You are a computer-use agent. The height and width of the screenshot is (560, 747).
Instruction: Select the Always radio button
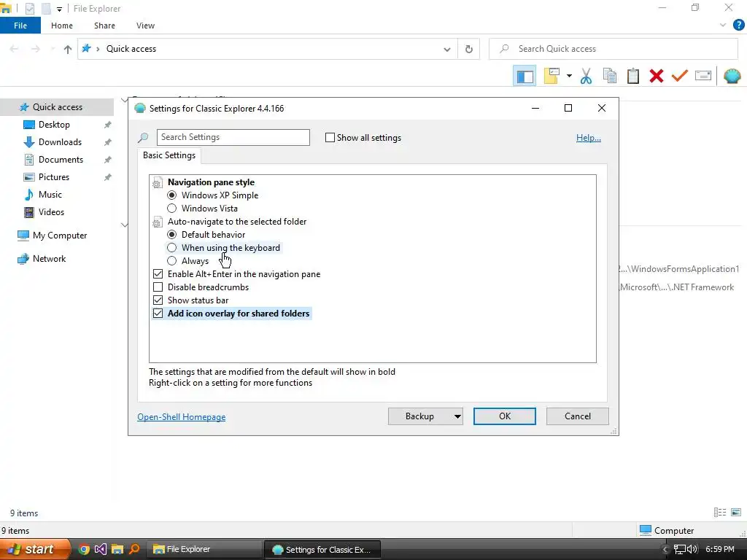172,261
